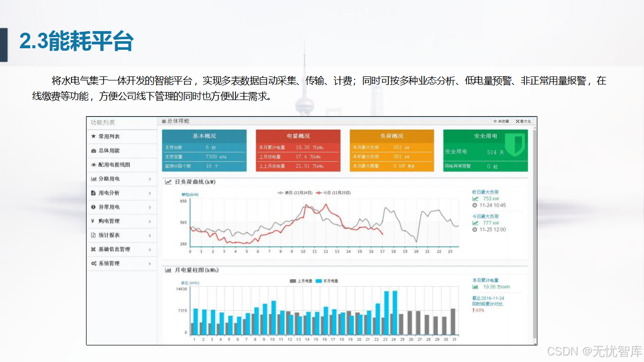Click the icon beside 基础信息管理
The height and width of the screenshot is (362, 644).
click(94, 249)
